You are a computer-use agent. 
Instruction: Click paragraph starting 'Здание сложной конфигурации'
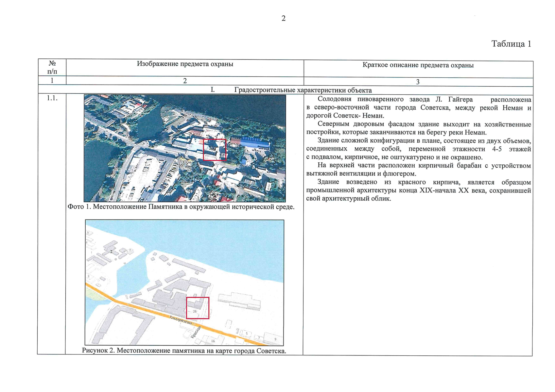419,149
